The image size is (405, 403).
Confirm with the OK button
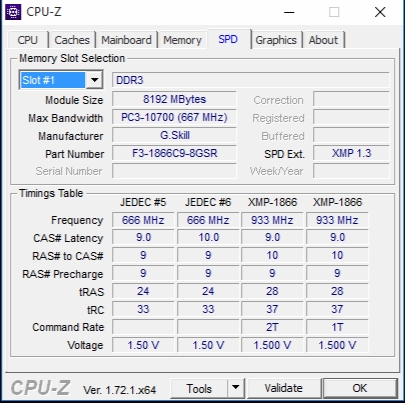(360, 388)
